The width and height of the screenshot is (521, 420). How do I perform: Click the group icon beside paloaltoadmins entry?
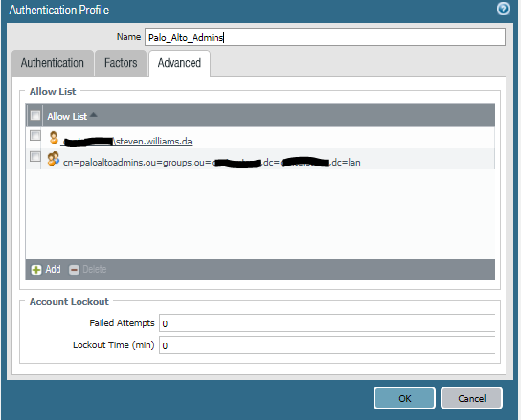[x=54, y=159]
